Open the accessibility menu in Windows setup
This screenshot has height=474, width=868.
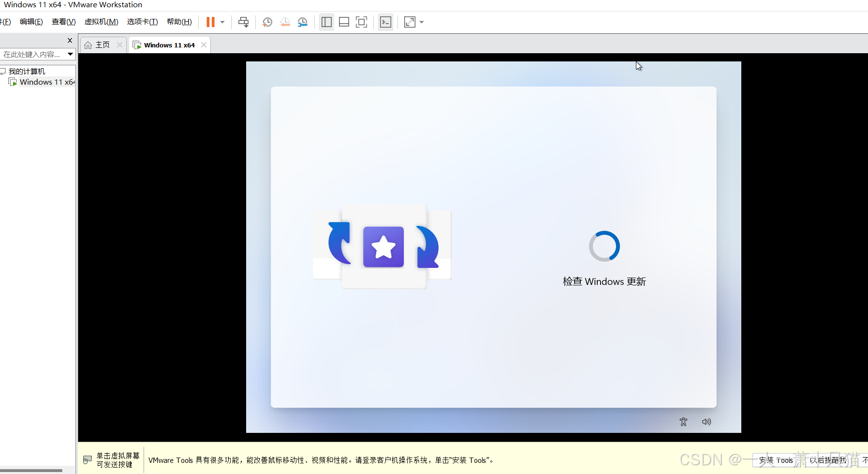click(683, 422)
